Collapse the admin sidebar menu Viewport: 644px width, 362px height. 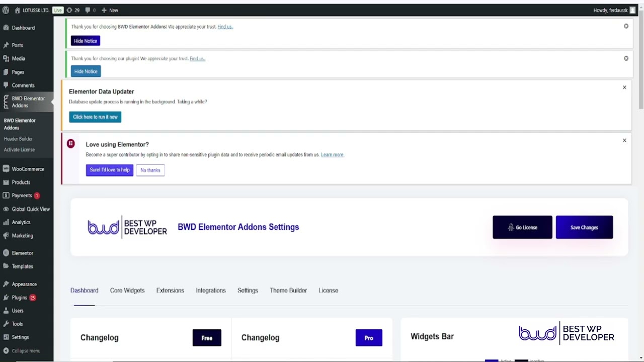pyautogui.click(x=22, y=350)
